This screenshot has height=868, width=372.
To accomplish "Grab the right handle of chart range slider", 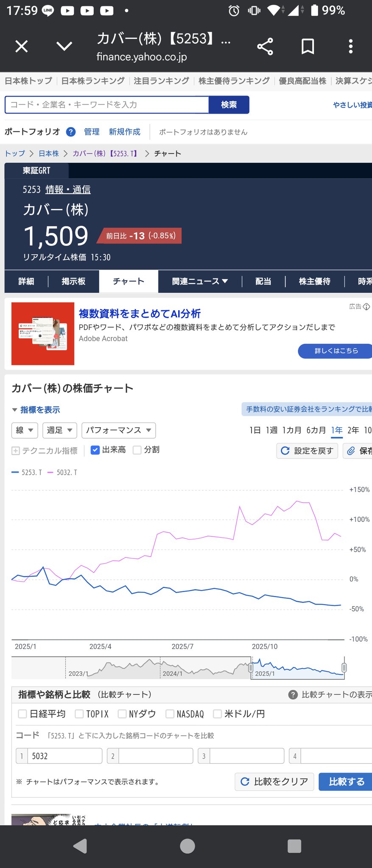I will (344, 668).
